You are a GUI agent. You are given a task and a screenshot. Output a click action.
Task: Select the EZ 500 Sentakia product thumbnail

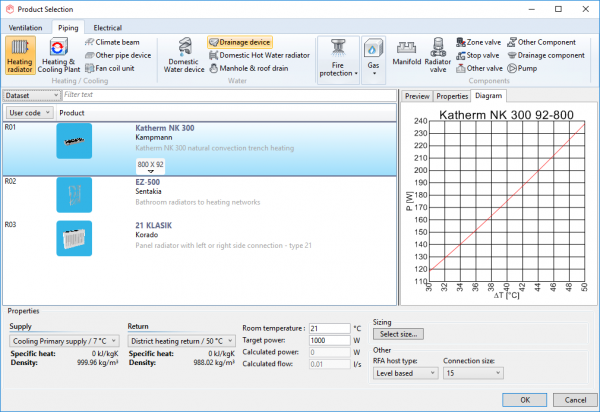click(x=74, y=194)
